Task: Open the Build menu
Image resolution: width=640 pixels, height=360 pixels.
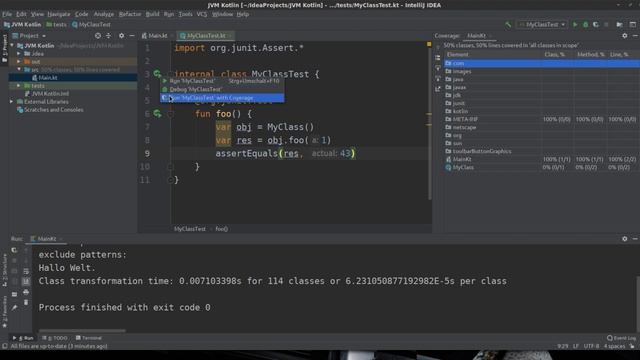Action: pos(153,14)
